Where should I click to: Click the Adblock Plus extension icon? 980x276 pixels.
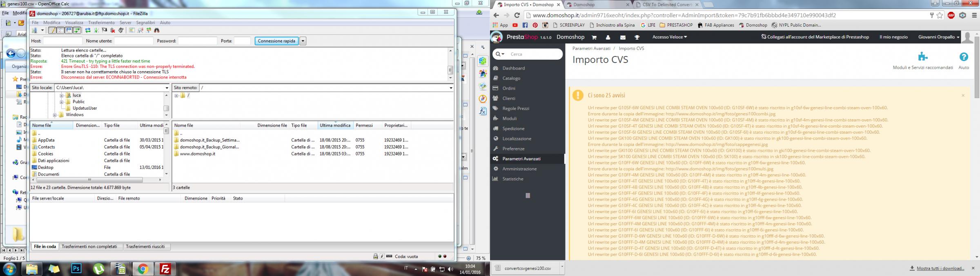951,15
